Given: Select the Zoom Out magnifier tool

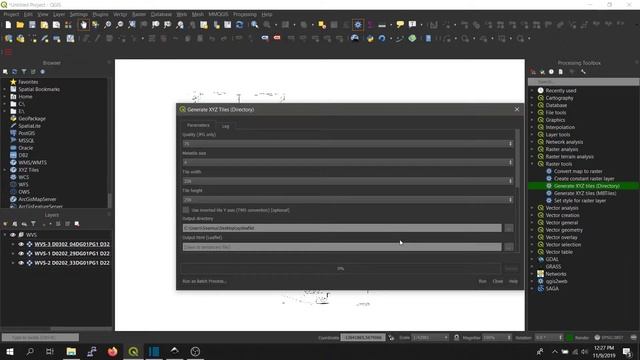Looking at the screenshot, I should tap(120, 25).
